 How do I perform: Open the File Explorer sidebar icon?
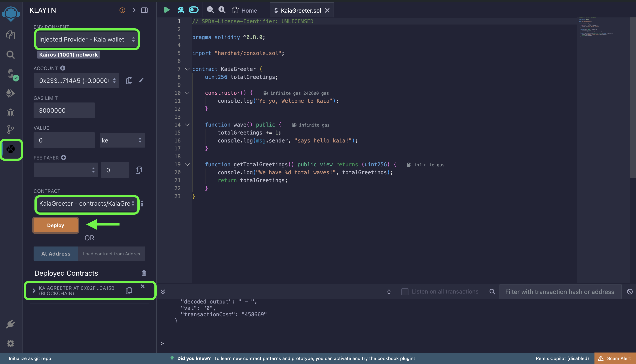click(x=11, y=35)
